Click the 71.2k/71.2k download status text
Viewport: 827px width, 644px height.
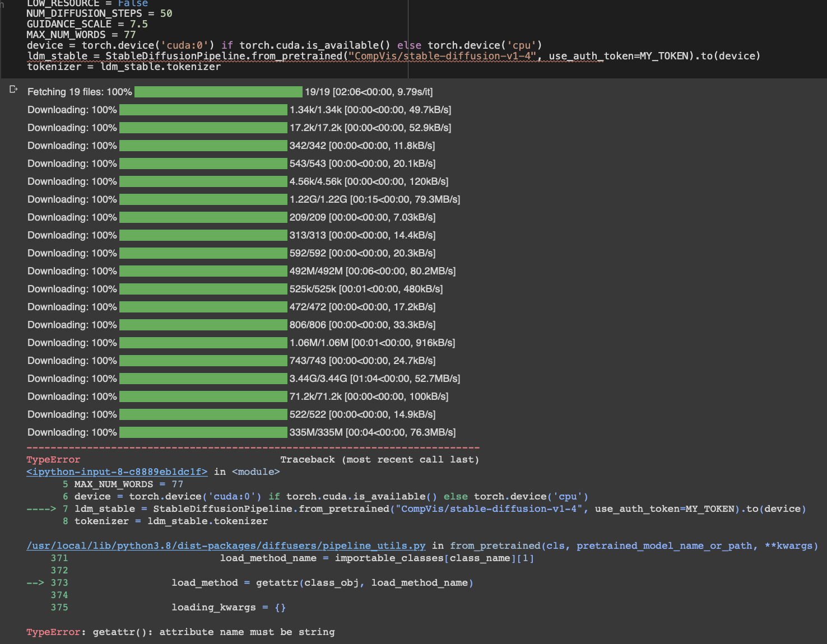pyautogui.click(x=369, y=396)
